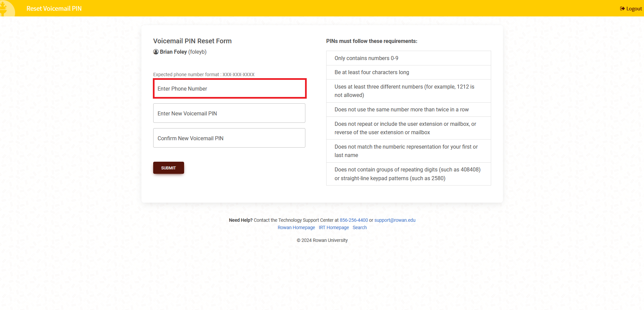The height and width of the screenshot is (310, 644).
Task: Select the requirement about numbers 0-9
Action: tap(366, 58)
